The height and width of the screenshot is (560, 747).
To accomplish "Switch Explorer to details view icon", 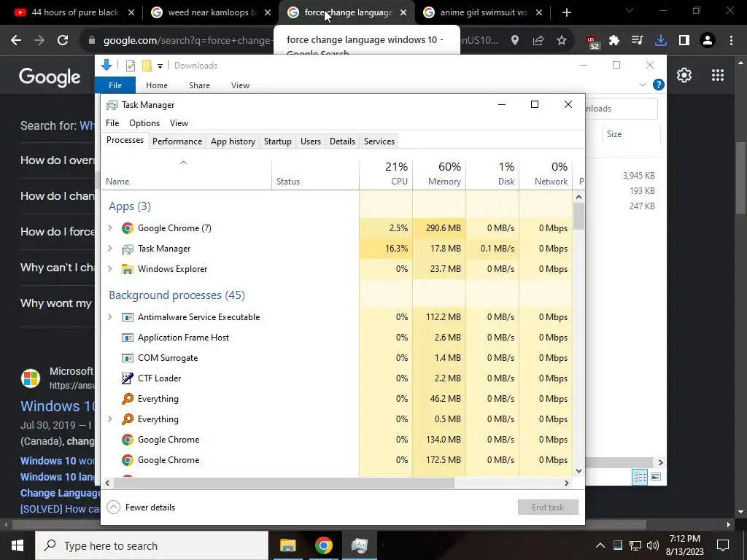I will pos(640,477).
